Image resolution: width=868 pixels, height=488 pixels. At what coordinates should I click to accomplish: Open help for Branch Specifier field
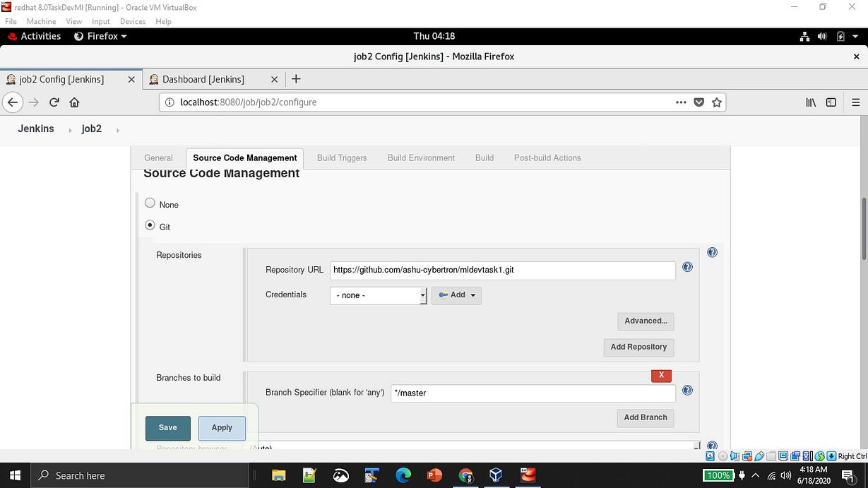coord(687,390)
